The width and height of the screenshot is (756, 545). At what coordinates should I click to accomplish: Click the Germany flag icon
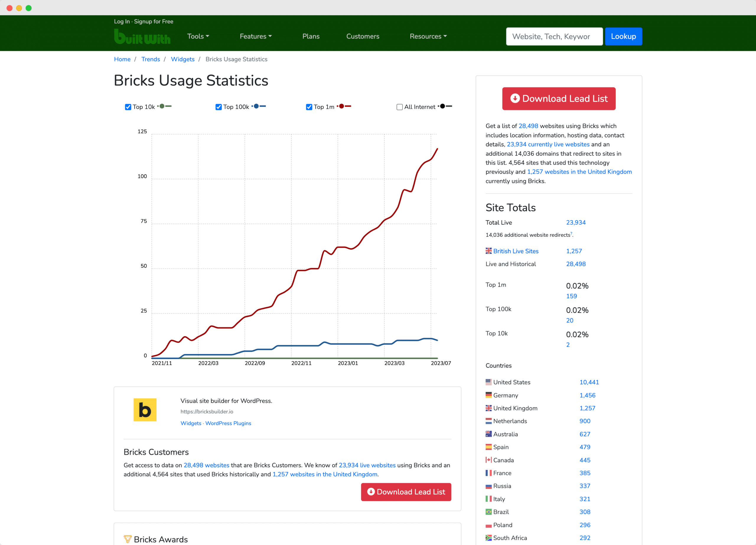488,395
